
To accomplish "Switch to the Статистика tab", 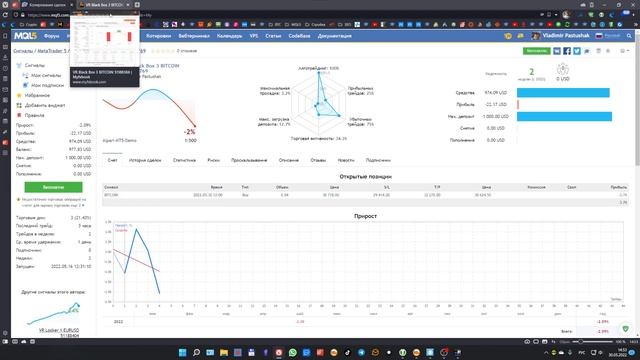I will 184,160.
